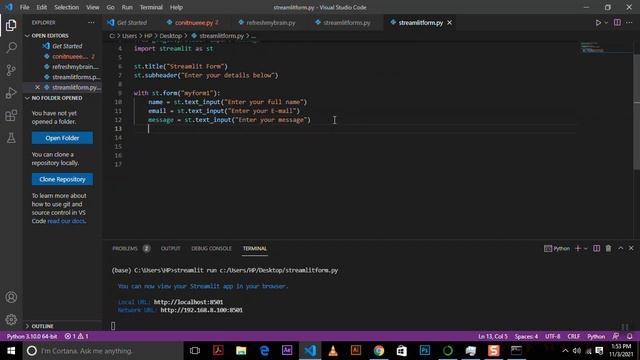Screen dimensions: 640x360
Task: Open the Run and Debug view
Action: click(x=11, y=93)
